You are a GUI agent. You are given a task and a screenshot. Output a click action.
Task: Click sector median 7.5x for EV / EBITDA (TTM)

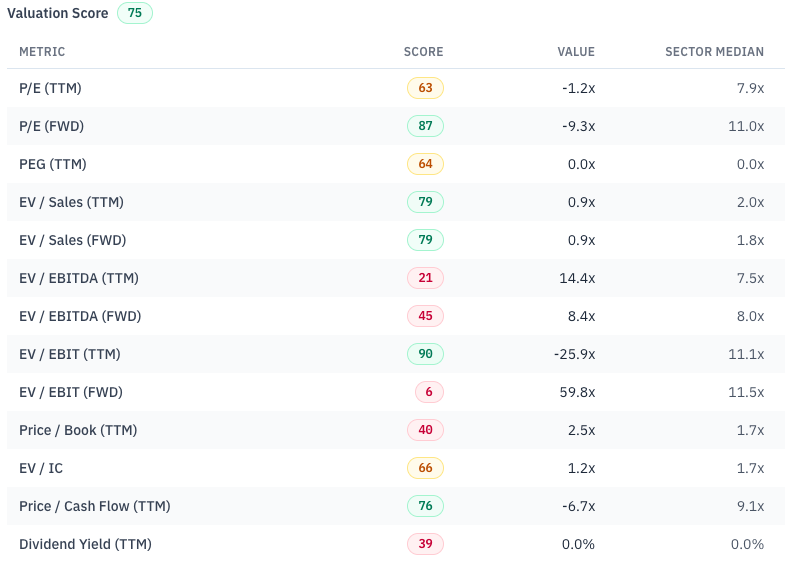click(750, 279)
